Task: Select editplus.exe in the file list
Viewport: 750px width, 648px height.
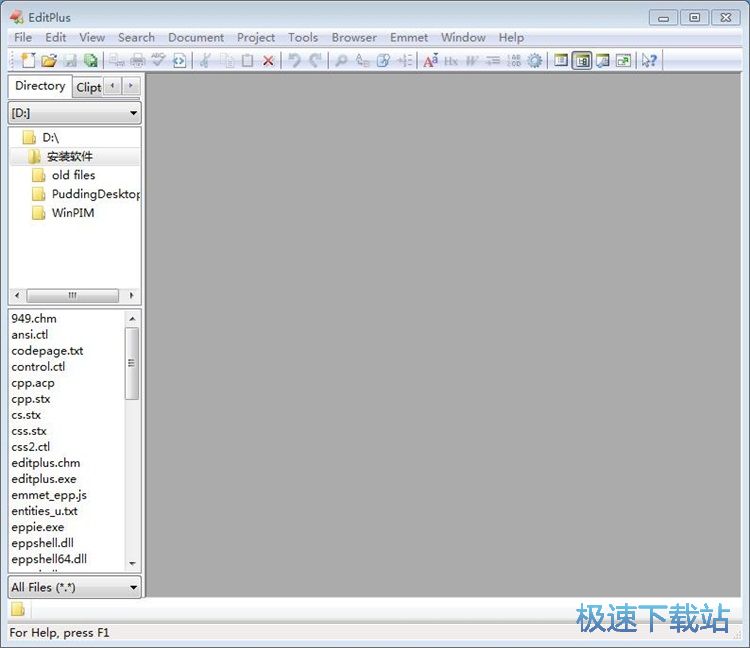Action: click(x=44, y=479)
